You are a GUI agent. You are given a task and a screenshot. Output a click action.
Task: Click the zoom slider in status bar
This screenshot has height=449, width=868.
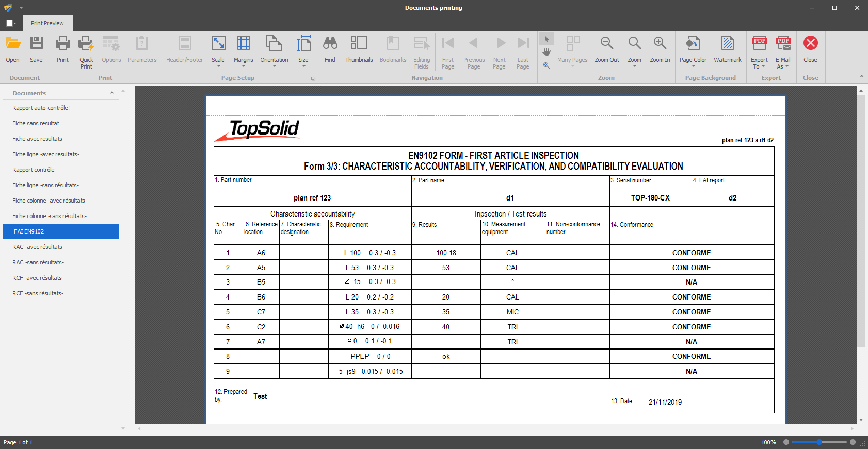819,442
